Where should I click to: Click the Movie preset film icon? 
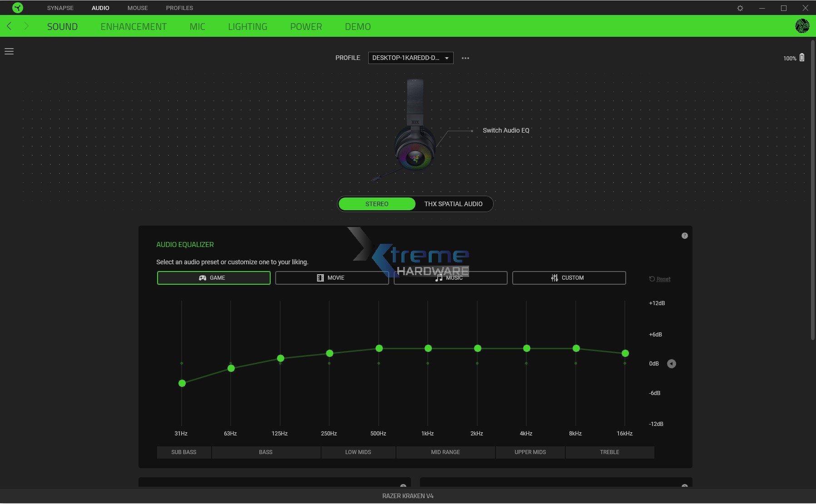click(321, 277)
